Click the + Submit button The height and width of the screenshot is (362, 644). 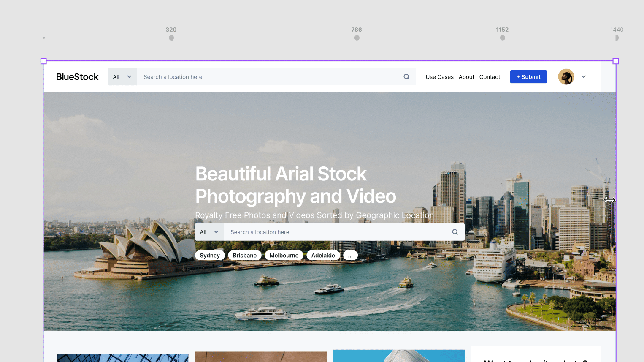[x=528, y=77]
